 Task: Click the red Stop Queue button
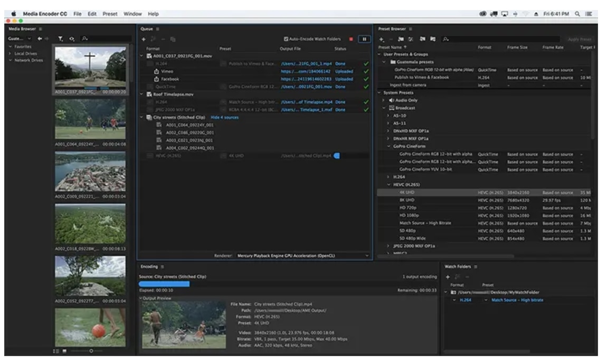point(351,39)
